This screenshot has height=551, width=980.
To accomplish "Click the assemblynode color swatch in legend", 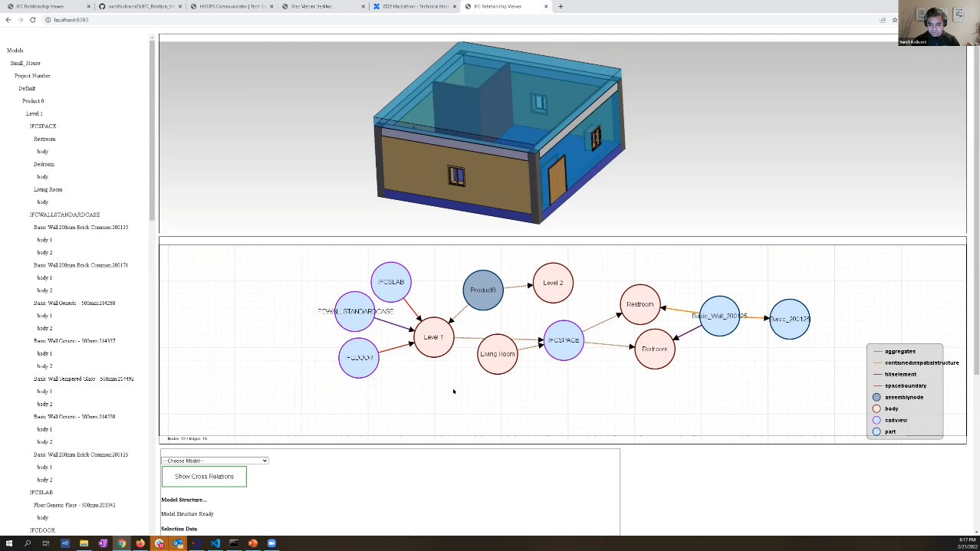I will click(876, 397).
